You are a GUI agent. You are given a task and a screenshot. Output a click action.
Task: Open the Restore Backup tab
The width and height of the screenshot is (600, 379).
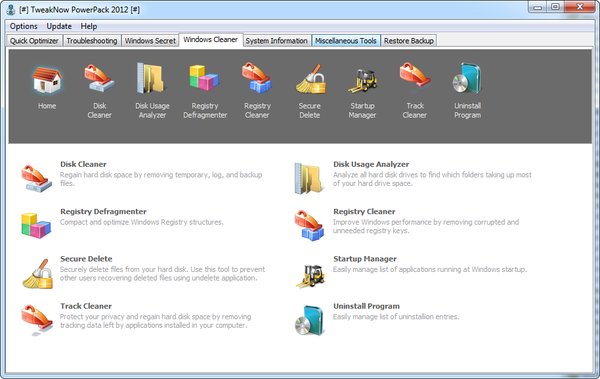(x=409, y=41)
